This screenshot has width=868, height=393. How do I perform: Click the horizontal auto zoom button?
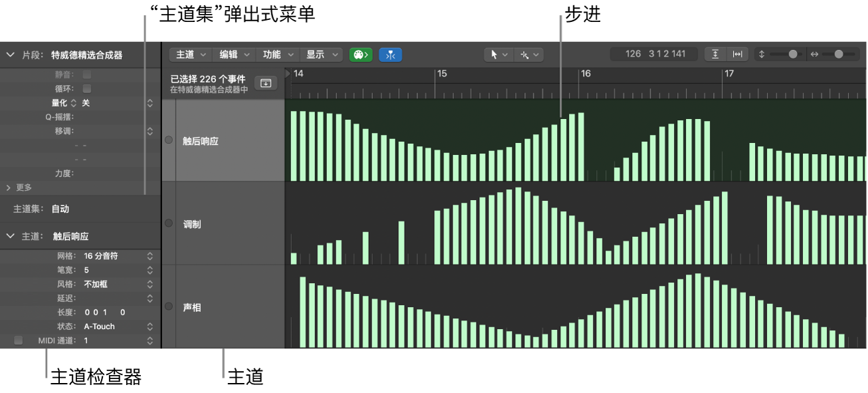tap(737, 55)
